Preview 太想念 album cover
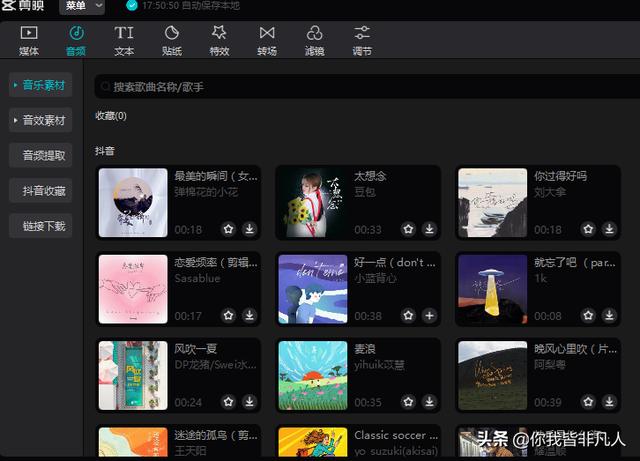Screen dimensions: 640x461 pyautogui.click(x=313, y=203)
